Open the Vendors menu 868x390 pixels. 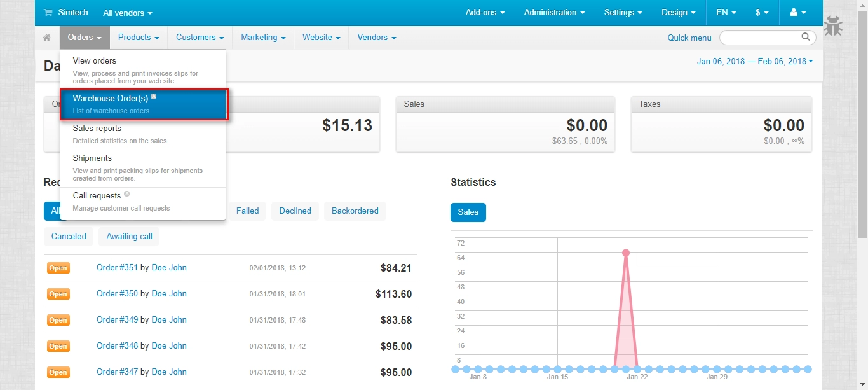click(376, 38)
